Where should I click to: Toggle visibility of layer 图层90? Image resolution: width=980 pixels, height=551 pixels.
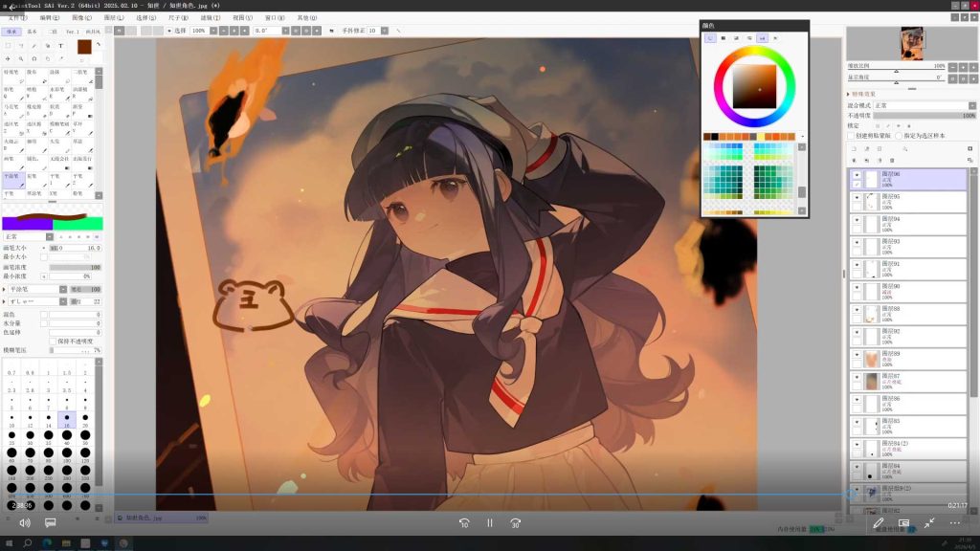coord(857,288)
